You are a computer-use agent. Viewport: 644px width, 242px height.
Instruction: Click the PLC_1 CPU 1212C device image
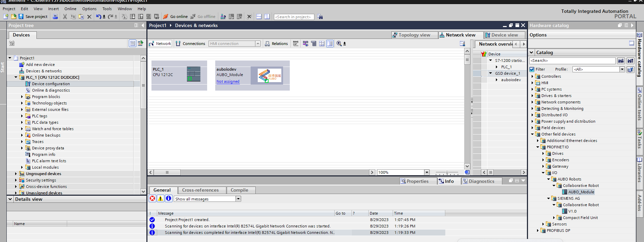click(x=194, y=74)
